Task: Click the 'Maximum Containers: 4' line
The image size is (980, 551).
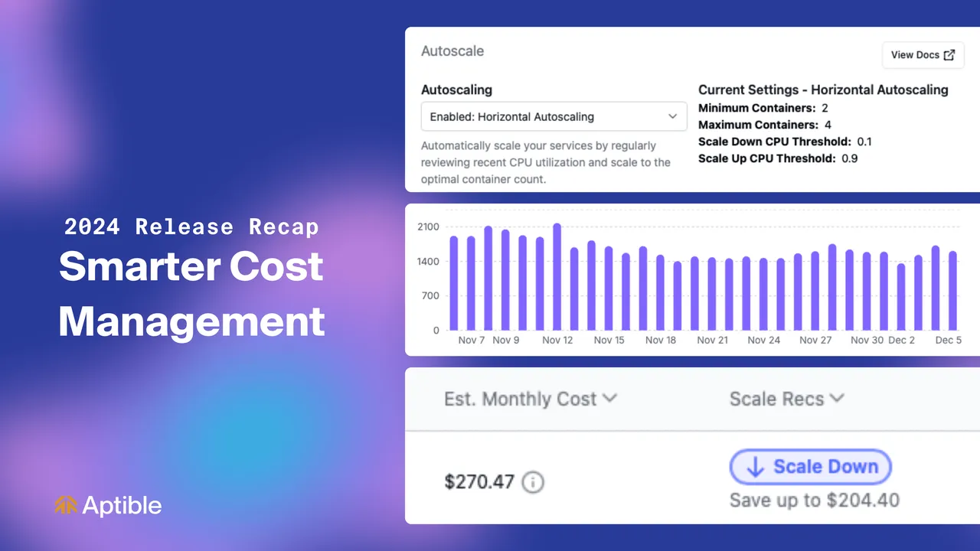Action: pyautogui.click(x=765, y=125)
